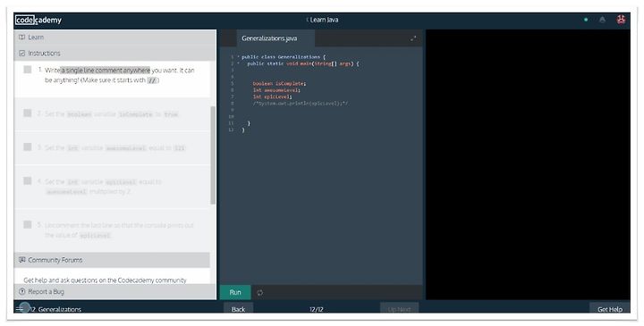Click the green status dot in header

point(586,20)
